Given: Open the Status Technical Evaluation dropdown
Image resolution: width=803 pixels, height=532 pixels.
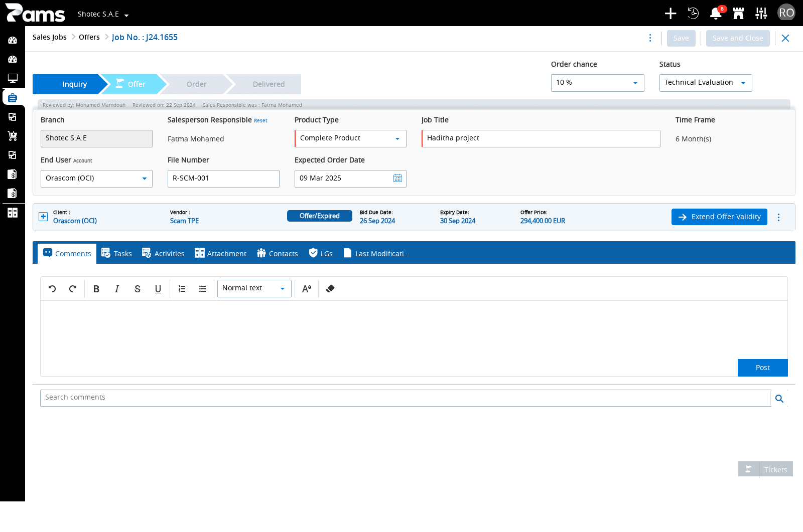Looking at the screenshot, I should click(x=706, y=83).
